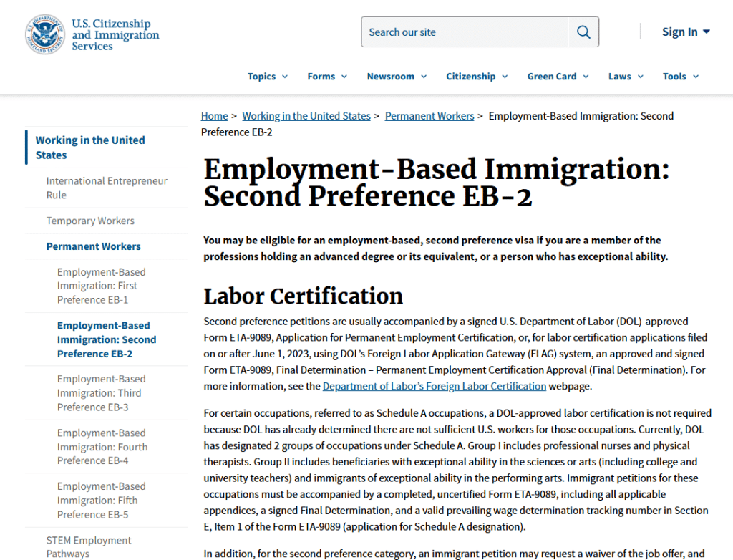The height and width of the screenshot is (560, 733).
Task: Expand the Green Card menu
Action: (558, 76)
